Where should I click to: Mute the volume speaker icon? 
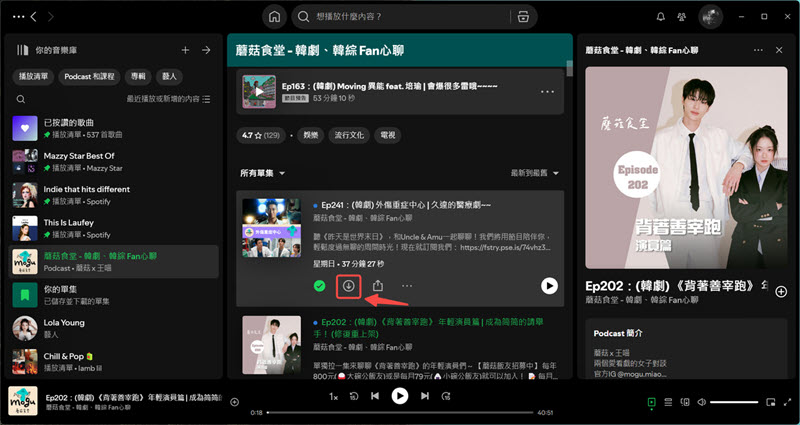(702, 402)
